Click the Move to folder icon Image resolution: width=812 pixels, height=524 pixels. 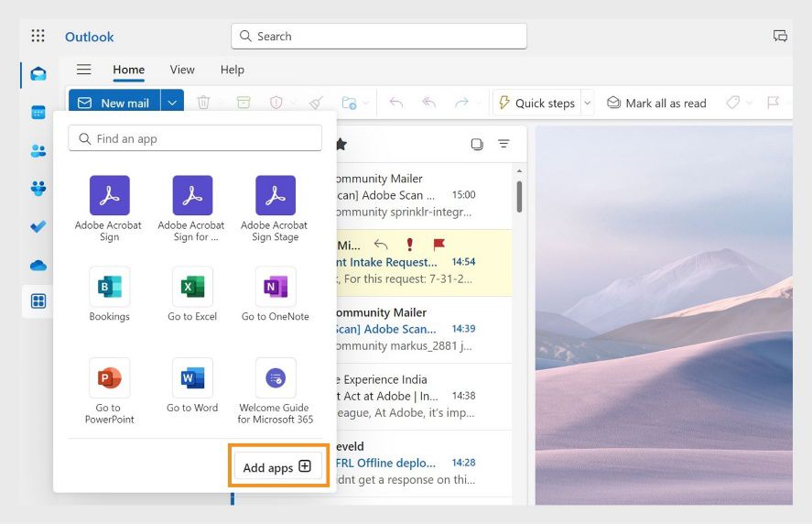point(349,103)
